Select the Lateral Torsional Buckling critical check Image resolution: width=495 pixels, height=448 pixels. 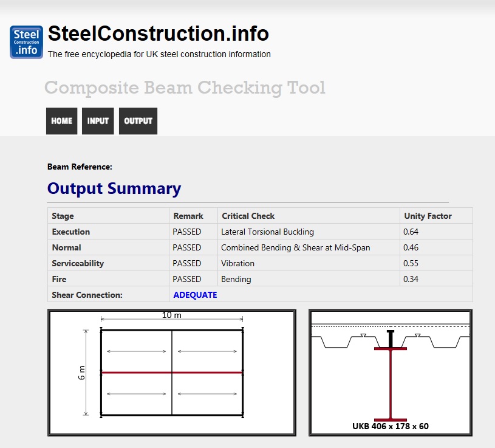pyautogui.click(x=267, y=232)
